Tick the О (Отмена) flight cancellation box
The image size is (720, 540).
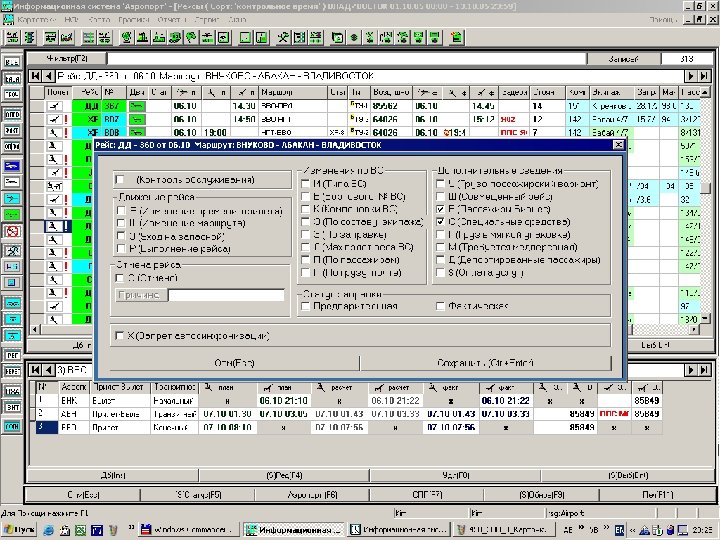[120, 277]
